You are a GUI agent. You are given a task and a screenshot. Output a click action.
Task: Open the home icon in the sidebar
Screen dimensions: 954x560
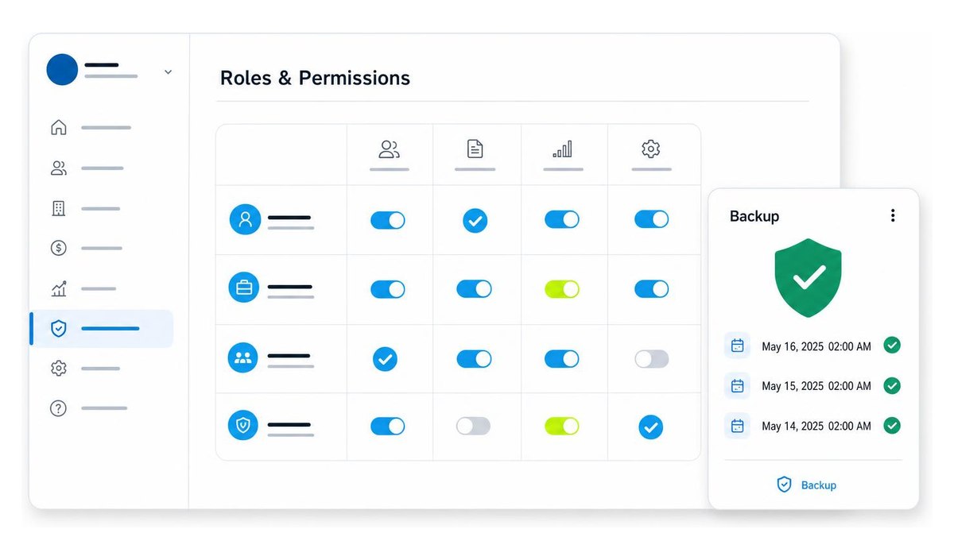59,127
